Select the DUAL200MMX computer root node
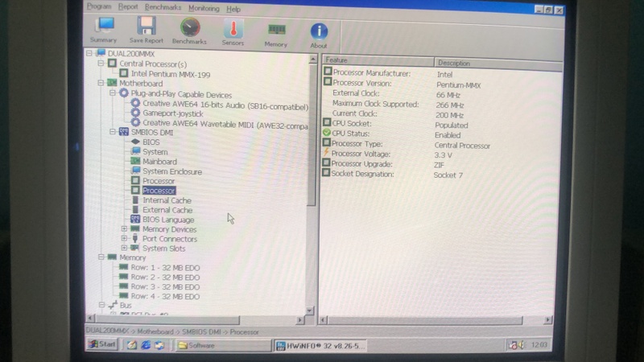644x362 pixels. [131, 54]
